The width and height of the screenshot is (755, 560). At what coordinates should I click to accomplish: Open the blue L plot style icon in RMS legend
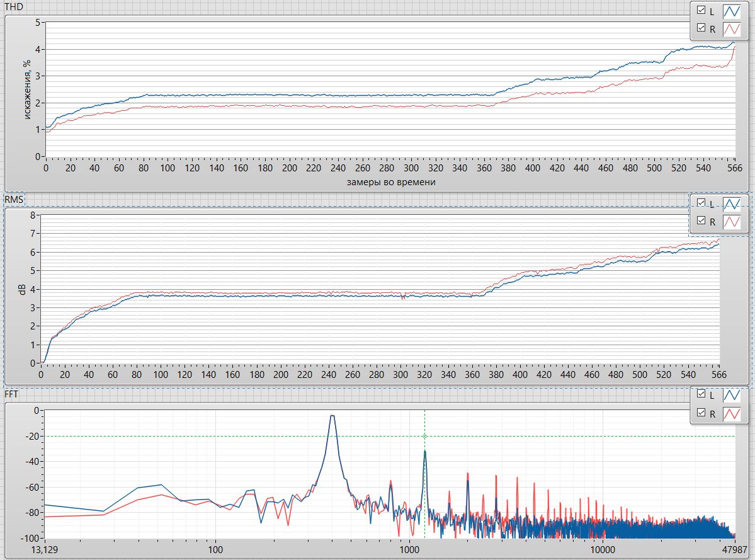[732, 203]
